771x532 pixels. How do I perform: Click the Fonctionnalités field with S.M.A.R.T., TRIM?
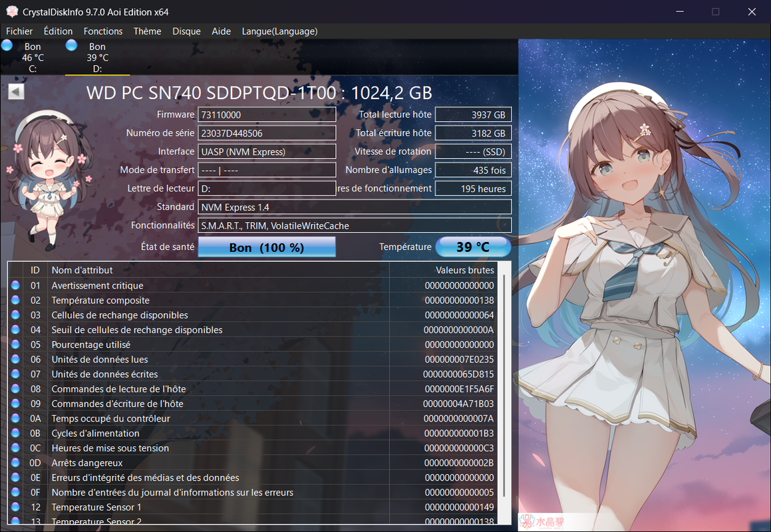(x=355, y=225)
